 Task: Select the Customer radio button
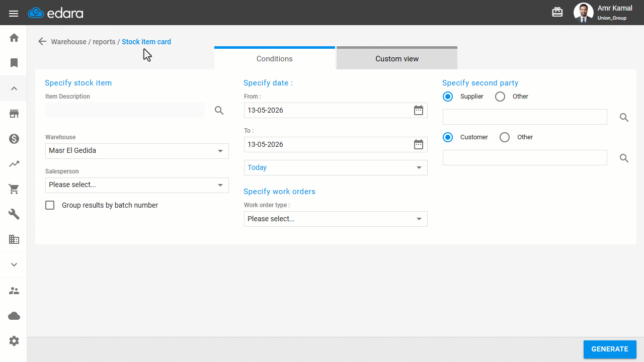click(448, 137)
